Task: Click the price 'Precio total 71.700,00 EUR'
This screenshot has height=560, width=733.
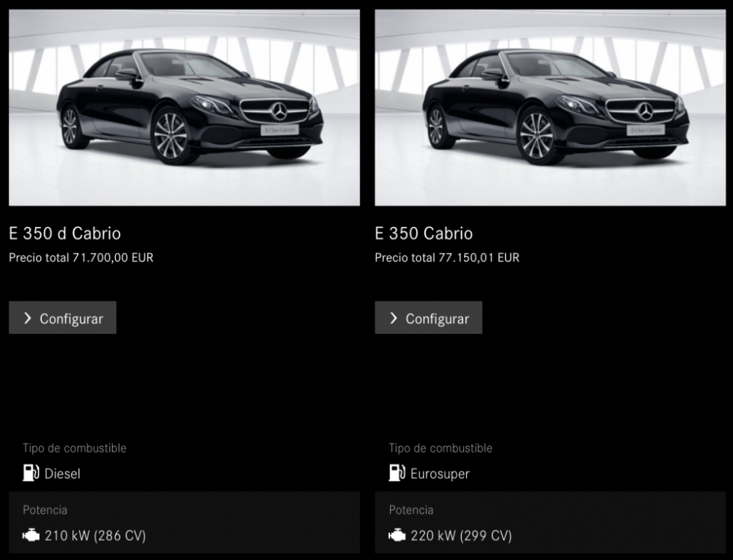Action: 81,258
